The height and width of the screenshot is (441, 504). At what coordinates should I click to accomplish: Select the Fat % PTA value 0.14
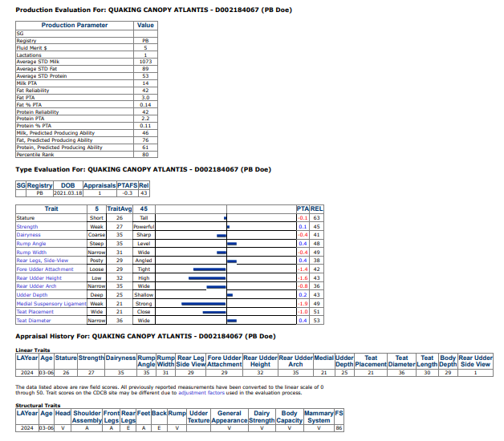pos(145,105)
